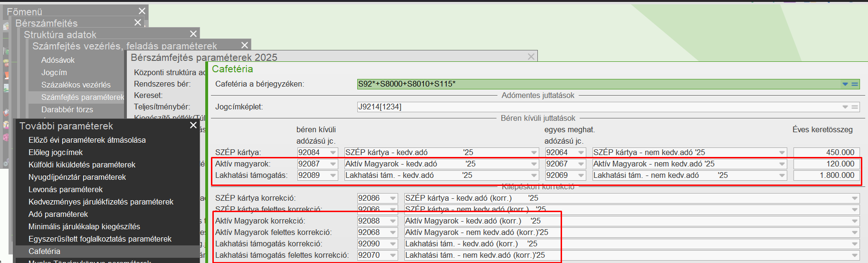
Task: Open the Lakhatási tám. - kedv.adó description dropdown
Action: point(534,175)
